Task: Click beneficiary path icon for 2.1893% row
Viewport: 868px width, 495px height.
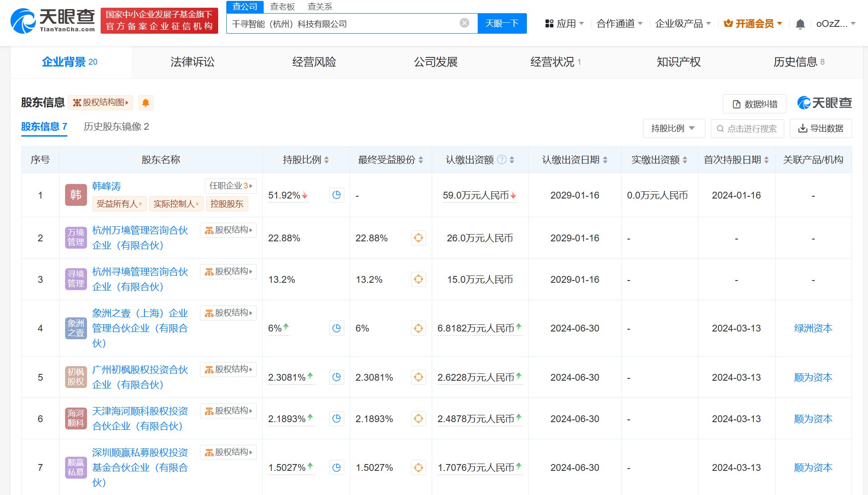Action: [x=419, y=419]
